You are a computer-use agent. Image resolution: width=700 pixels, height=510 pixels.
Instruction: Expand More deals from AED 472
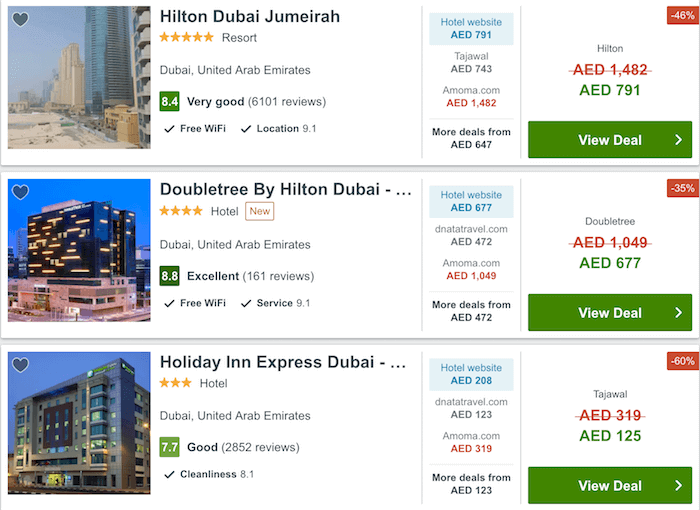[471, 311]
